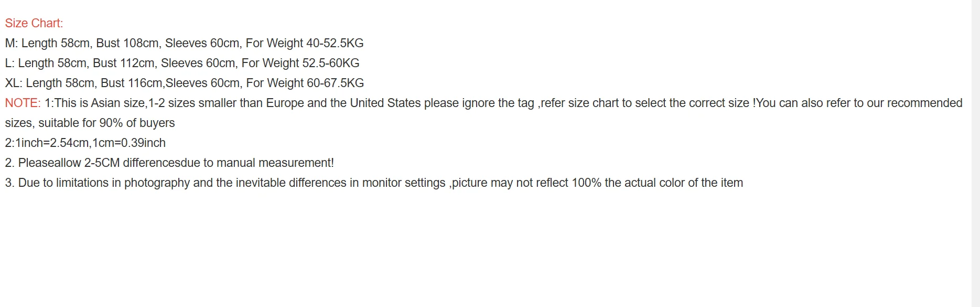Click the "XL:" size label

(14, 83)
